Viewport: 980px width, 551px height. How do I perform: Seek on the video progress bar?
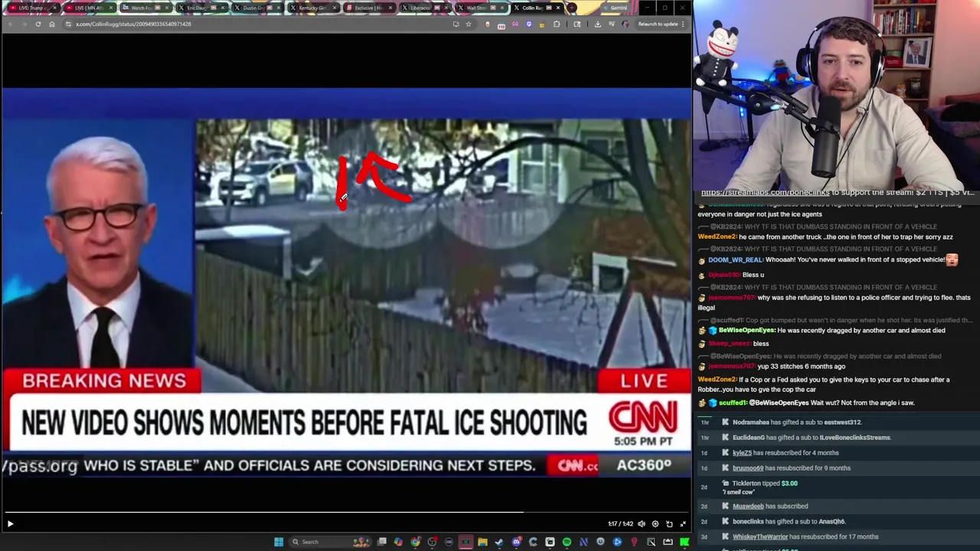(x=346, y=512)
